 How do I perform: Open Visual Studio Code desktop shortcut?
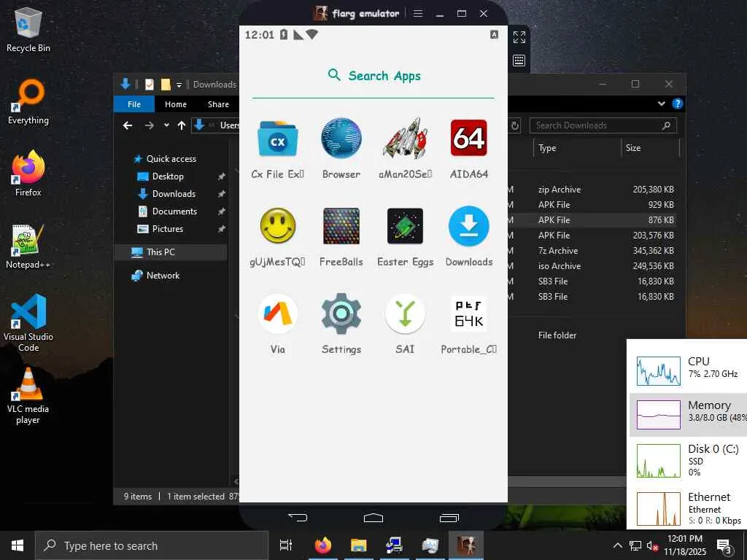coord(28,323)
